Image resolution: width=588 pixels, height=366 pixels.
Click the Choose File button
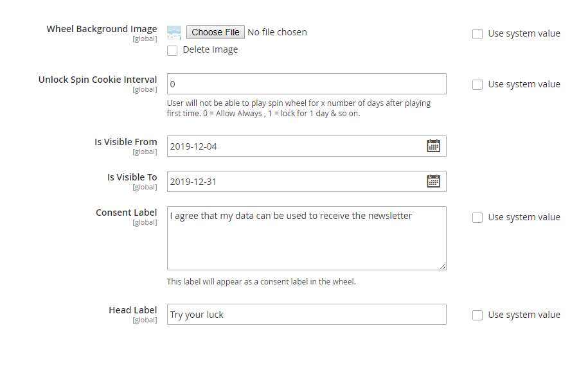[215, 32]
